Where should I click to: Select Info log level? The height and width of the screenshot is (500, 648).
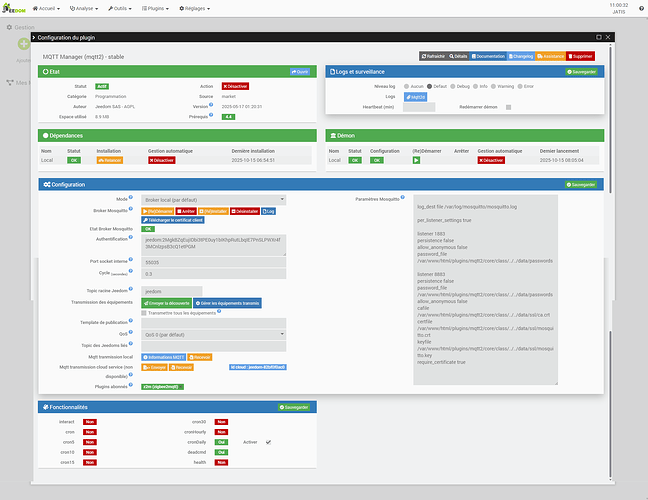click(475, 86)
